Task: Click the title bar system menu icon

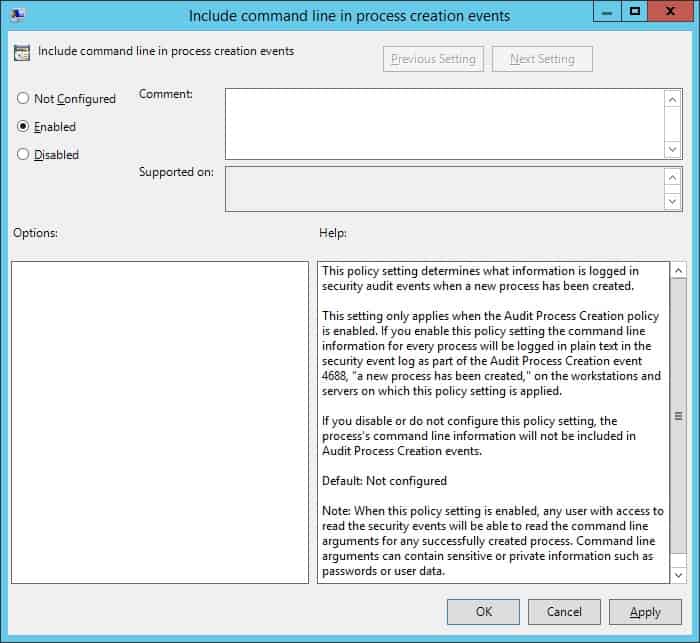Action: [18, 15]
